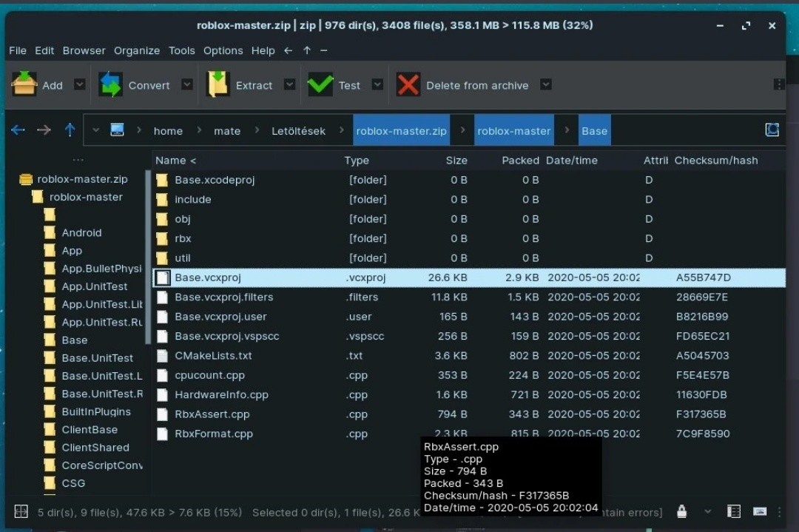Go forward with the gray right arrow in address bar
The width and height of the screenshot is (799, 532).
click(44, 130)
